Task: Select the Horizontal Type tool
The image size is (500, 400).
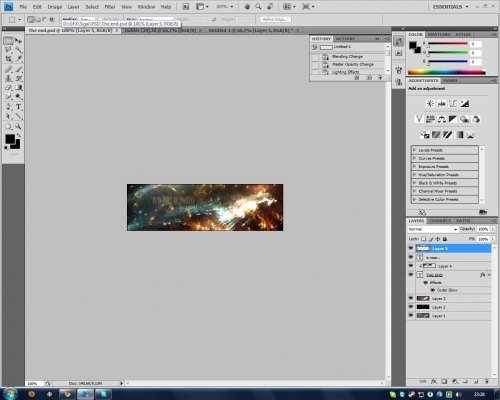Action: click(x=18, y=107)
